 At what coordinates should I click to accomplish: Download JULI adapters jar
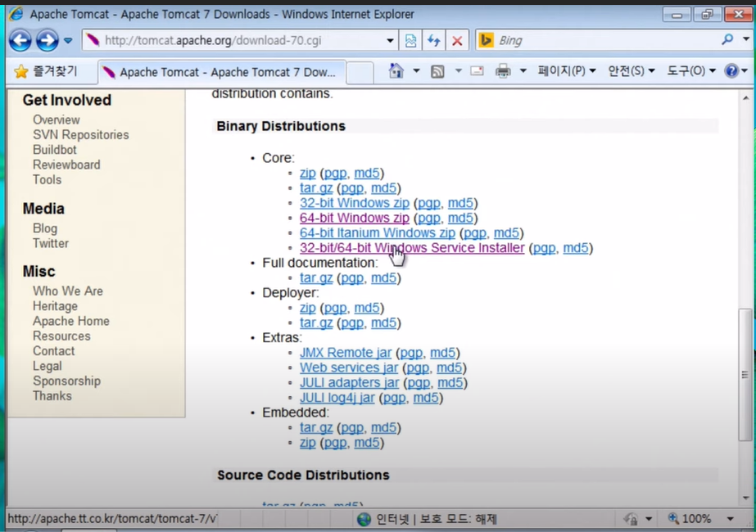click(x=350, y=382)
